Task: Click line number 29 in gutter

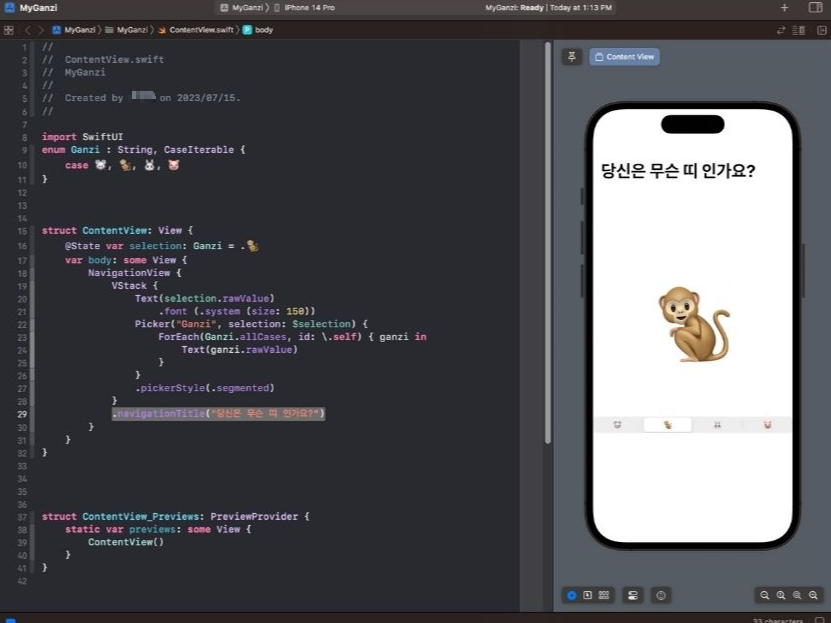Action: tap(22, 414)
